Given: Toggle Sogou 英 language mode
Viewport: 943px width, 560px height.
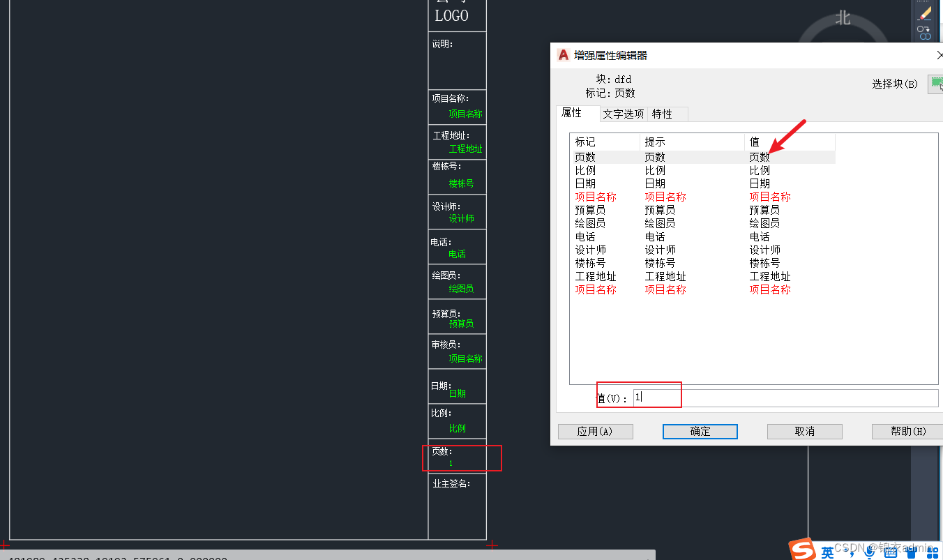Looking at the screenshot, I should coord(827,552).
